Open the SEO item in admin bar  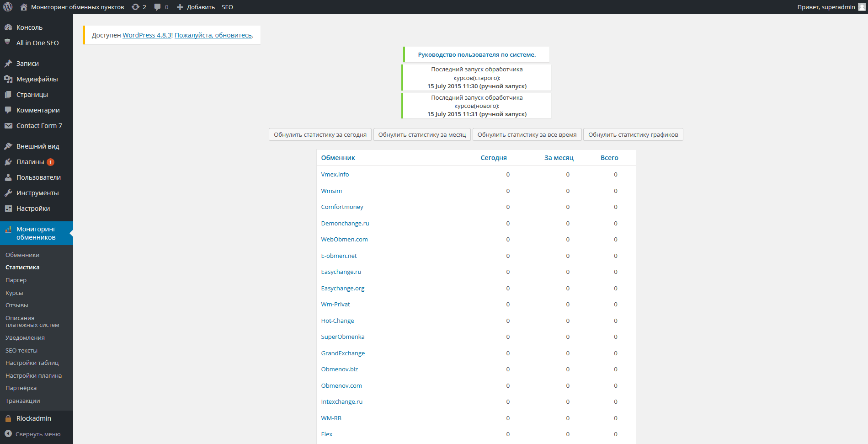pyautogui.click(x=227, y=7)
